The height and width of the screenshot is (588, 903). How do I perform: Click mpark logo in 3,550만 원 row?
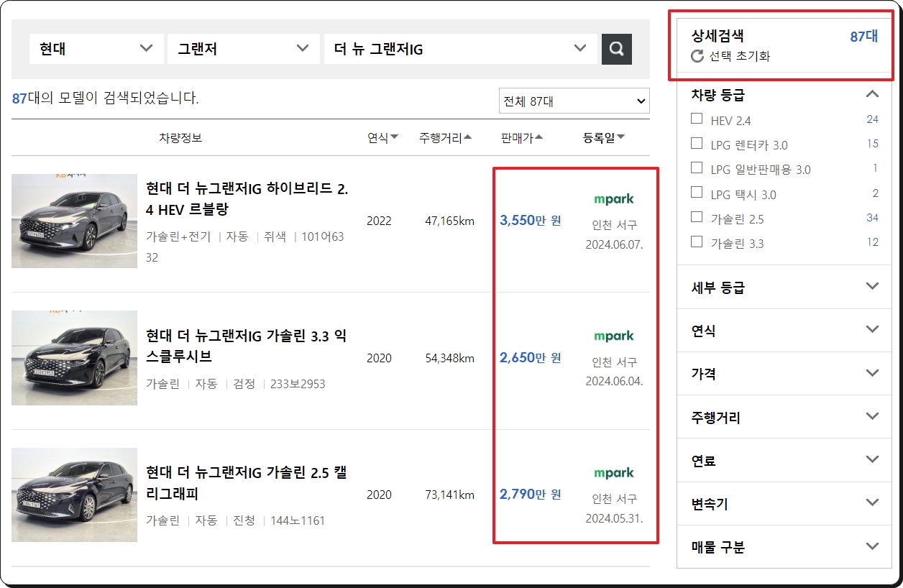pos(614,199)
